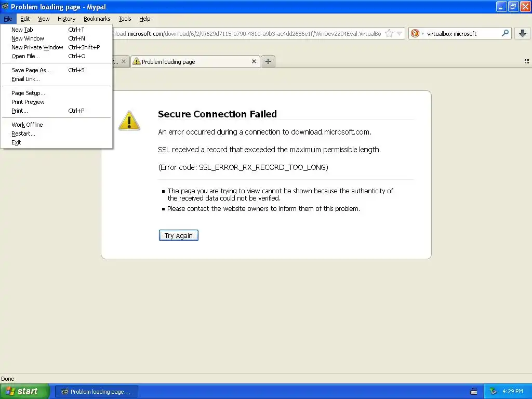Choose Save Page As... menu entry
This screenshot has width=532, height=399.
click(56, 70)
